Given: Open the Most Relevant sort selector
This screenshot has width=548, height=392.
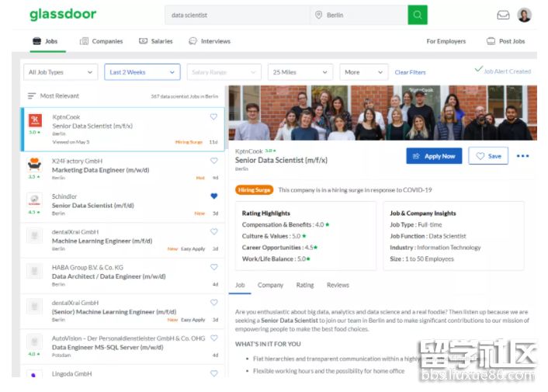Looking at the screenshot, I should click(54, 95).
